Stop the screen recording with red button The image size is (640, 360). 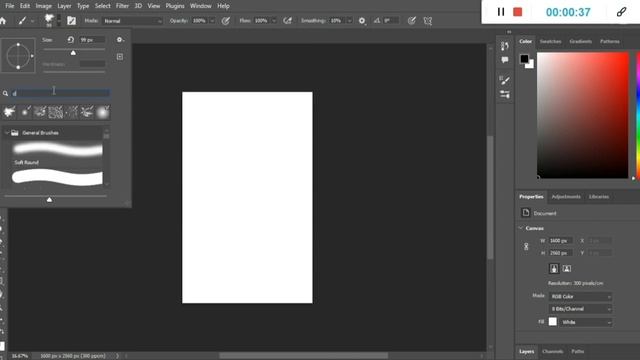(x=518, y=12)
